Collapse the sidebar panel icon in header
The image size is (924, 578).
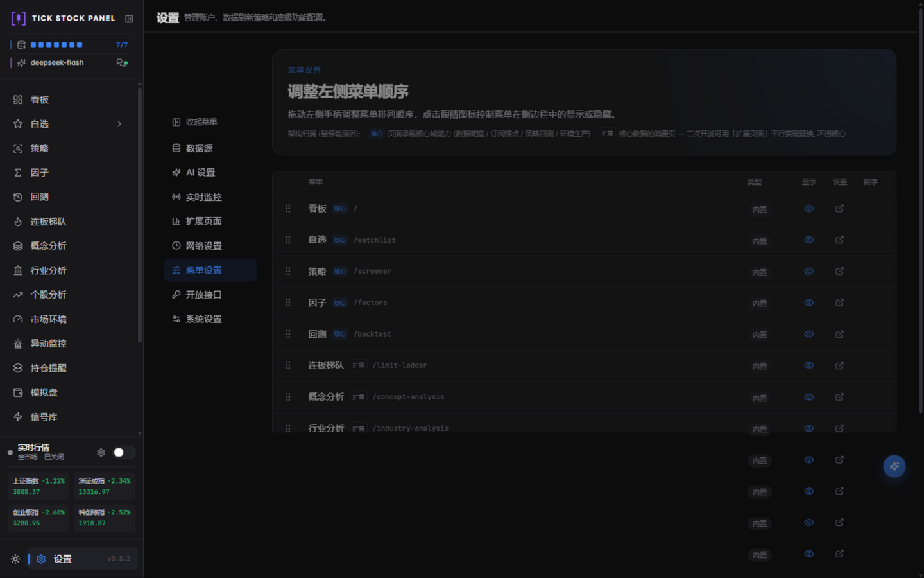point(129,19)
